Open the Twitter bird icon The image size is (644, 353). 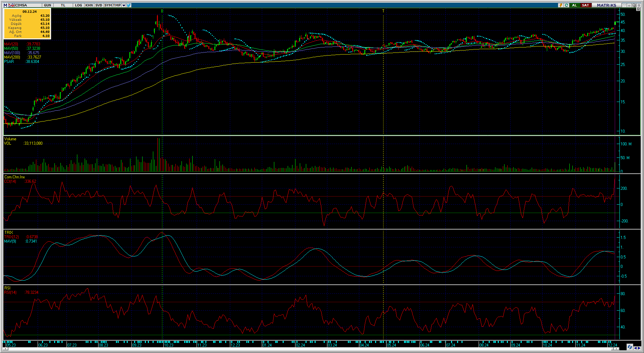tap(129, 5)
